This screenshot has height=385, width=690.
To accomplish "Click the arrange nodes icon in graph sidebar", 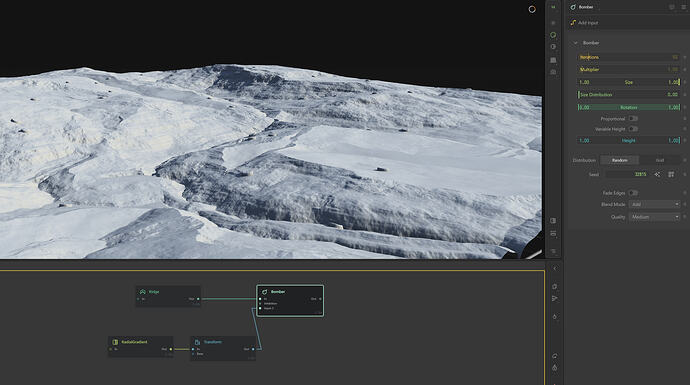I will click(554, 299).
